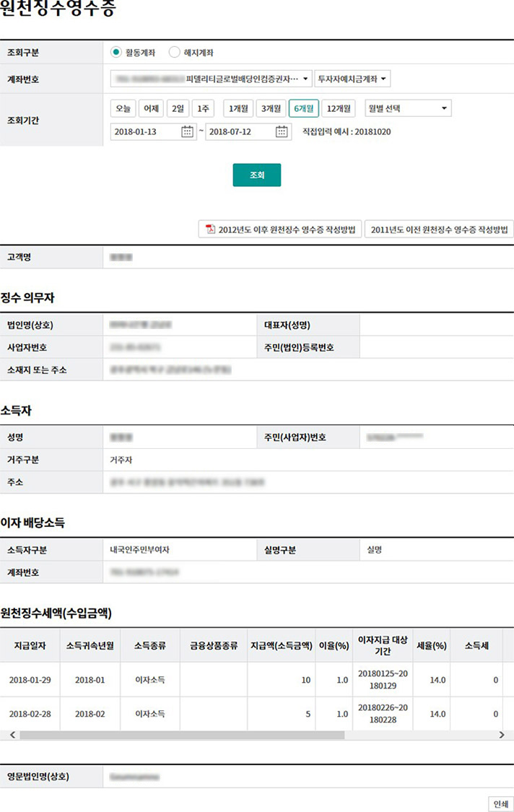Select the 활동계좌 radio button

click(x=116, y=53)
